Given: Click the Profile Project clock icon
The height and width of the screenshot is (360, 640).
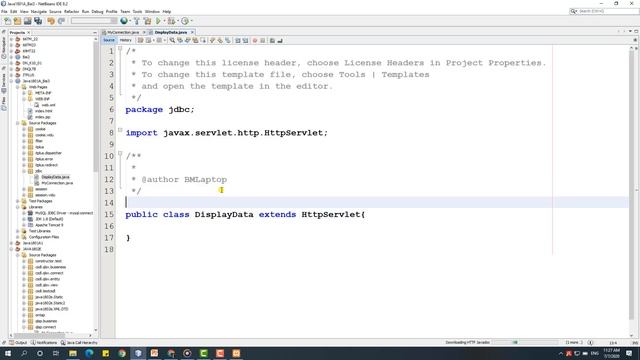Looking at the screenshot, I should (185, 21).
